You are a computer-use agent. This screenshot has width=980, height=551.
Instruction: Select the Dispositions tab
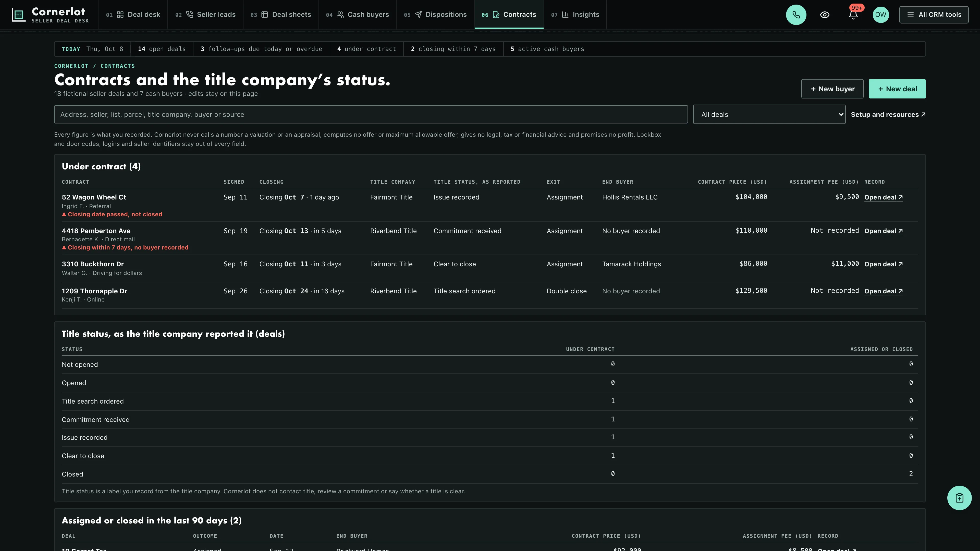click(435, 15)
